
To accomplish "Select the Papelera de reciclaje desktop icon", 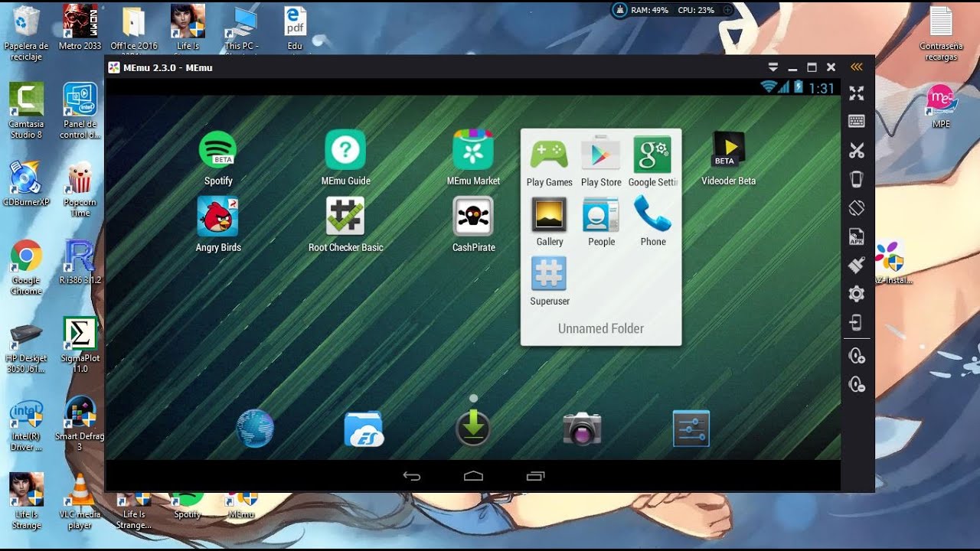I will (26, 34).
